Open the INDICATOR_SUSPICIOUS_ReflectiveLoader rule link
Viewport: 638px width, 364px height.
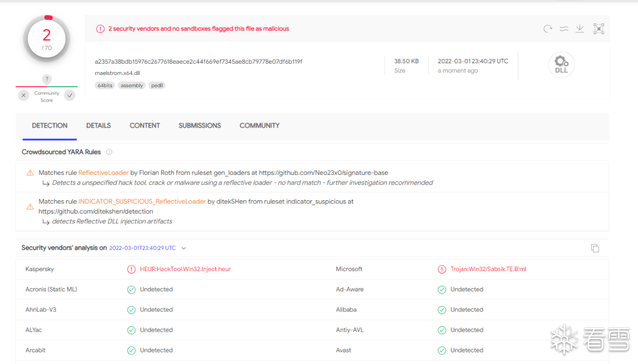point(142,201)
